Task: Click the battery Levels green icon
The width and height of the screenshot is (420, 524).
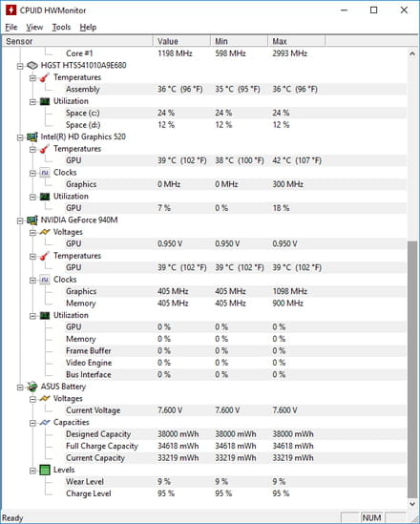Action: pyautogui.click(x=45, y=470)
